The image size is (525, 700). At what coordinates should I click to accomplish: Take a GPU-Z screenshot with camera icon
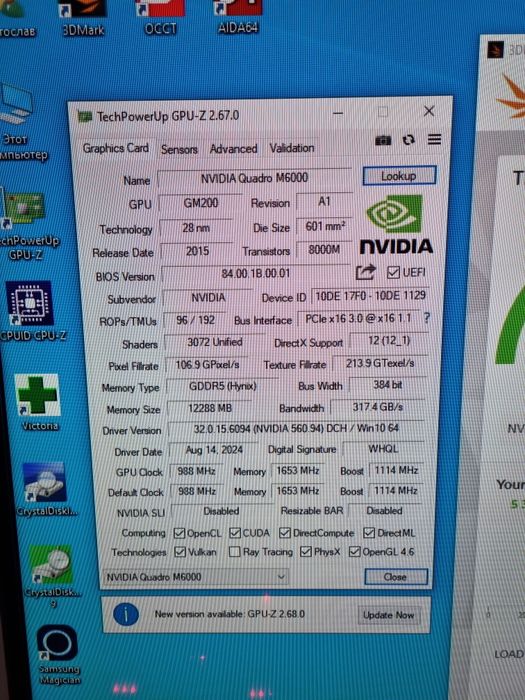[383, 141]
